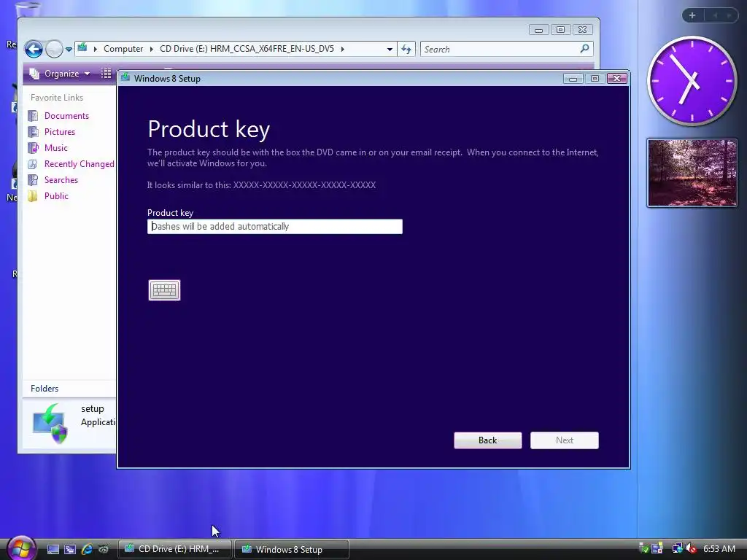Open Recently Changed favorite link

(x=79, y=164)
